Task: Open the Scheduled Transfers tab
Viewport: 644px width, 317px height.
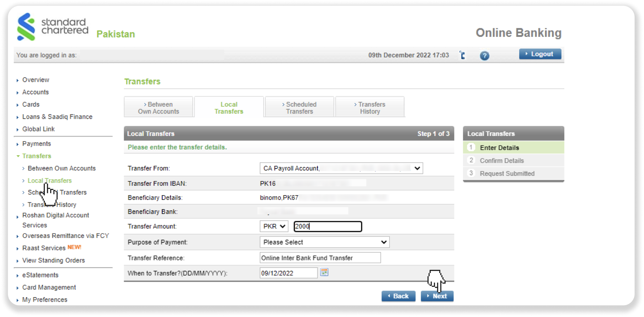Action: click(299, 108)
